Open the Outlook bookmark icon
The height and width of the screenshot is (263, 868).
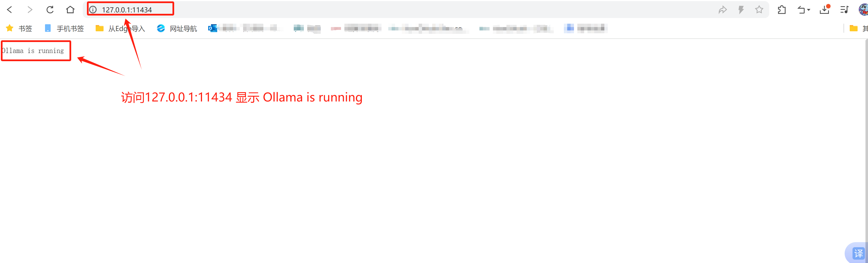click(213, 28)
